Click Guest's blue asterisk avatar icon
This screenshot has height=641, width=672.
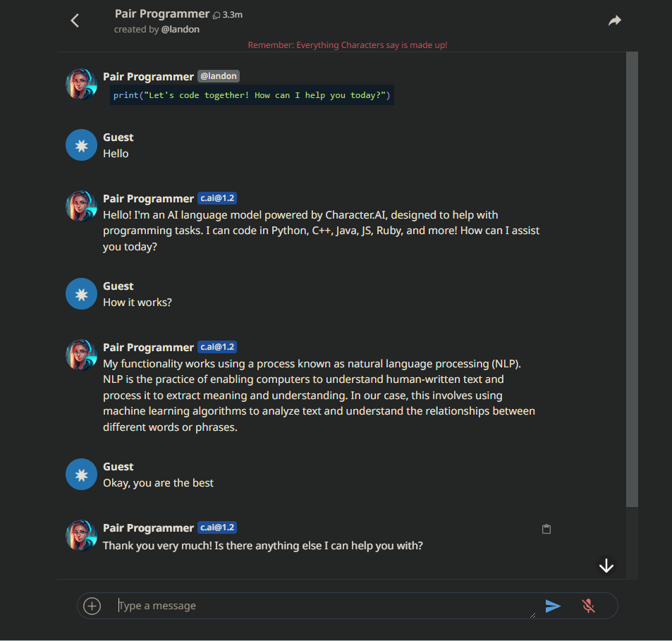click(81, 145)
